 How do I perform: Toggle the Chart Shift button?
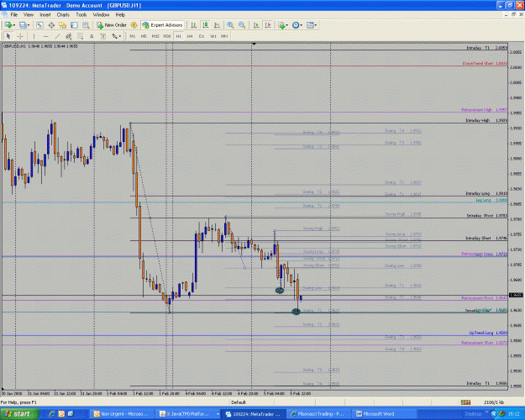pos(268,25)
